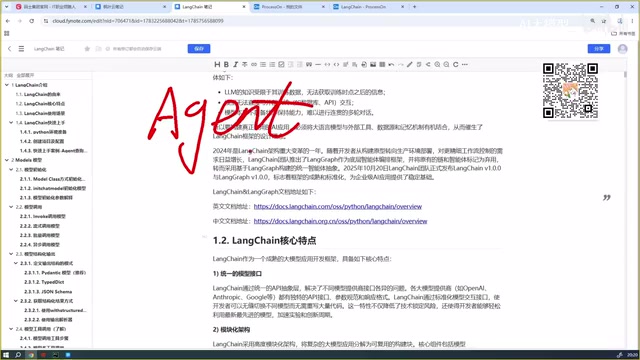Screen dimensions: 640x360
Task: Zoom out with the magnifier minus icon
Action: 447,64
